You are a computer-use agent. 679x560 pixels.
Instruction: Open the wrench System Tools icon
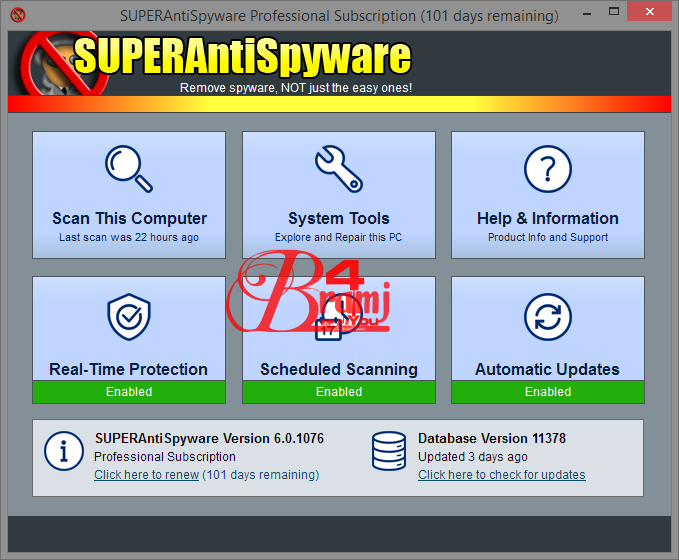click(x=338, y=168)
